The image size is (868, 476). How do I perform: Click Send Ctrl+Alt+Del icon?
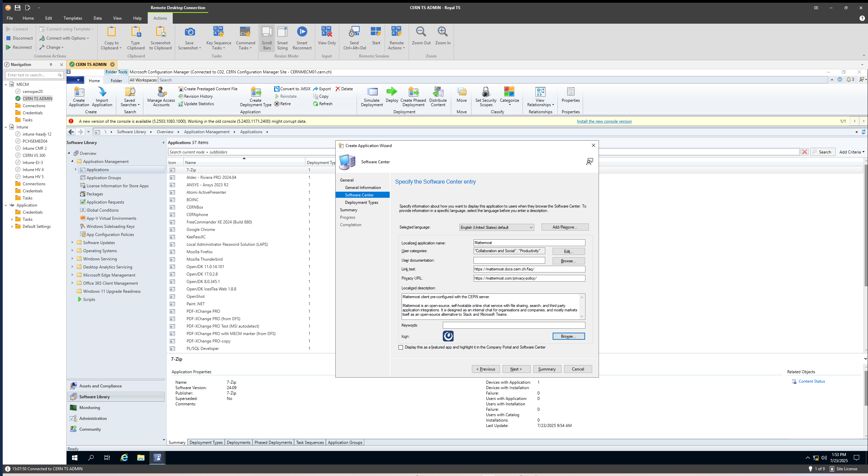point(354,38)
